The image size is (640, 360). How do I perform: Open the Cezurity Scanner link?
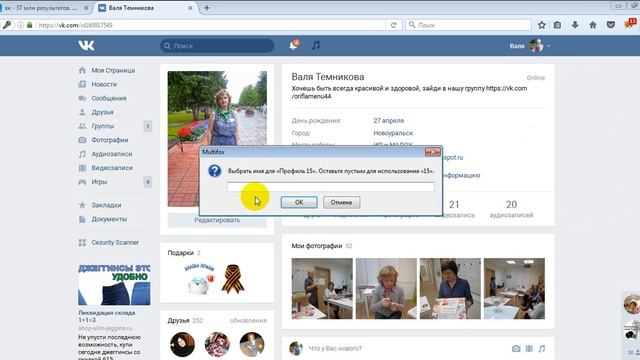(x=115, y=242)
